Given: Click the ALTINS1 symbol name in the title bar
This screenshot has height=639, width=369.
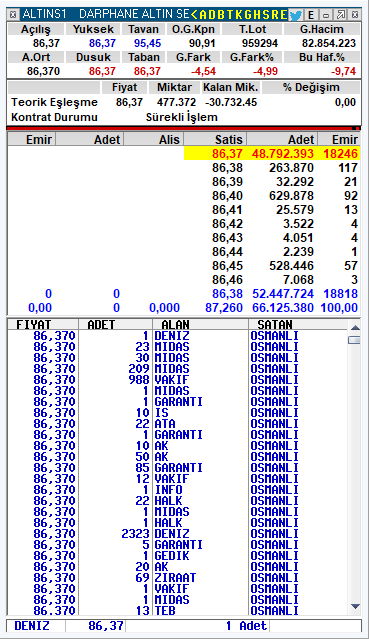Looking at the screenshot, I should pyautogui.click(x=44, y=15).
